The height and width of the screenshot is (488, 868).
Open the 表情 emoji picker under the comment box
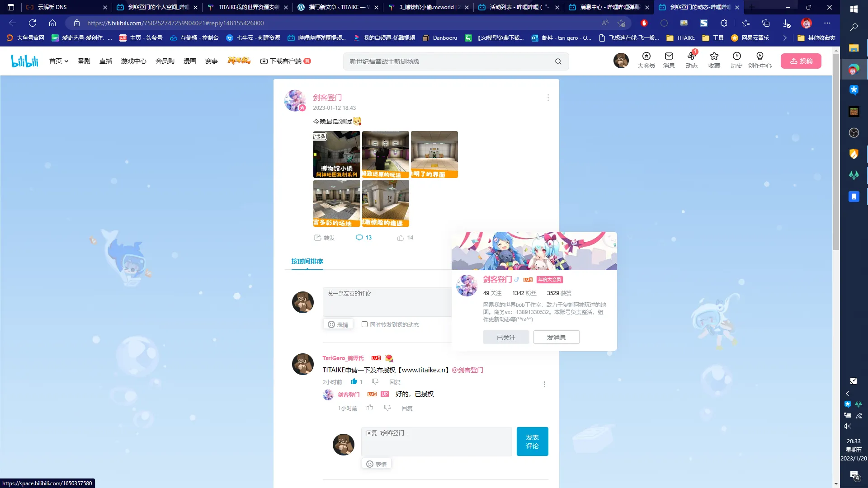(x=338, y=324)
